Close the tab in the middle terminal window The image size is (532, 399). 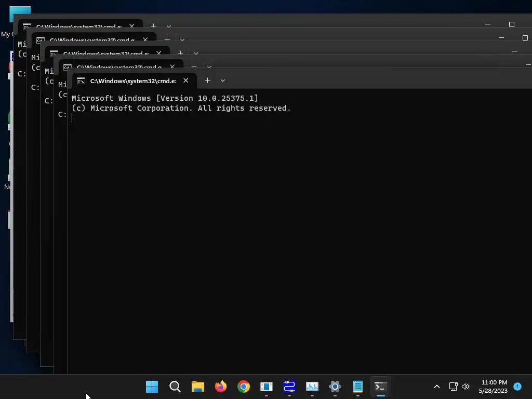159,53
